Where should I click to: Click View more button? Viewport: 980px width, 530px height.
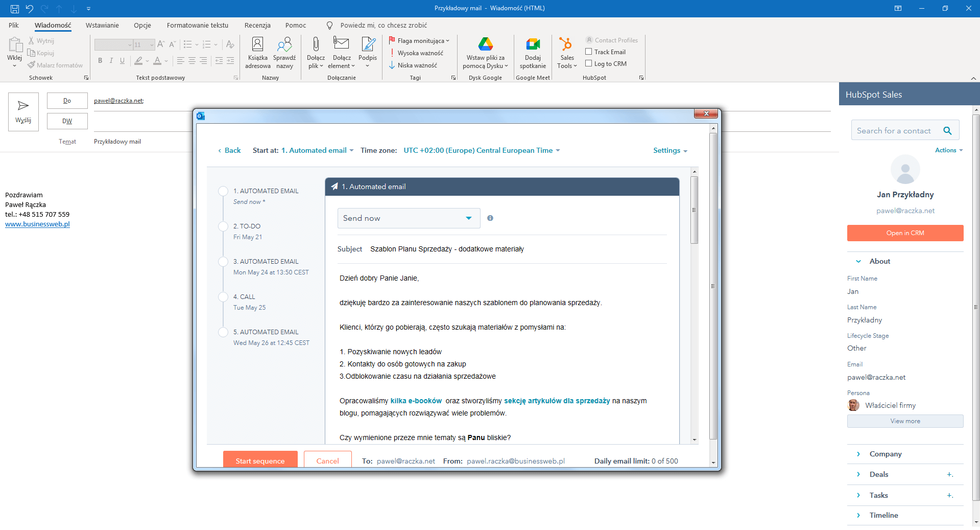click(x=905, y=421)
